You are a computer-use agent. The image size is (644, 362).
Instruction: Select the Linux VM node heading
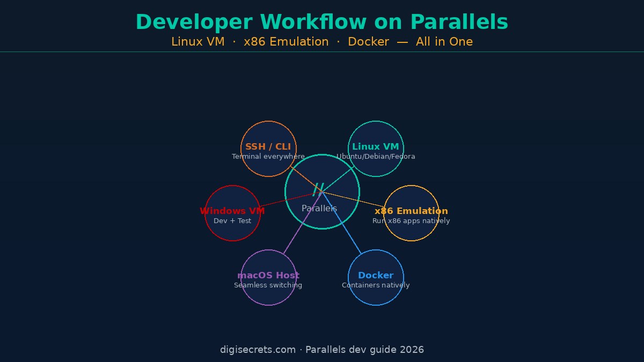(x=376, y=146)
